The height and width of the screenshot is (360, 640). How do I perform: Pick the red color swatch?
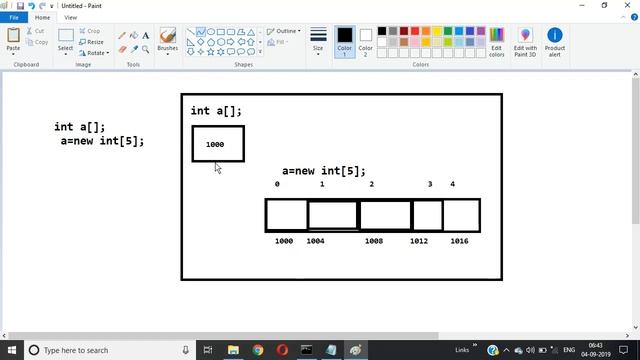coord(415,31)
